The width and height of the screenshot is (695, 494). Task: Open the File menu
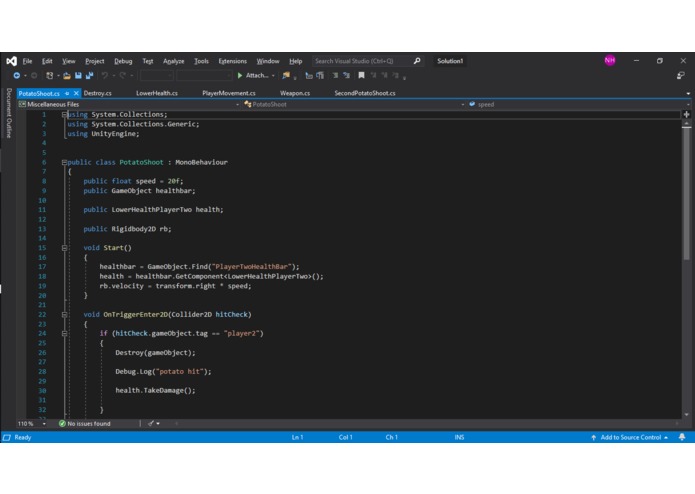tap(27, 61)
